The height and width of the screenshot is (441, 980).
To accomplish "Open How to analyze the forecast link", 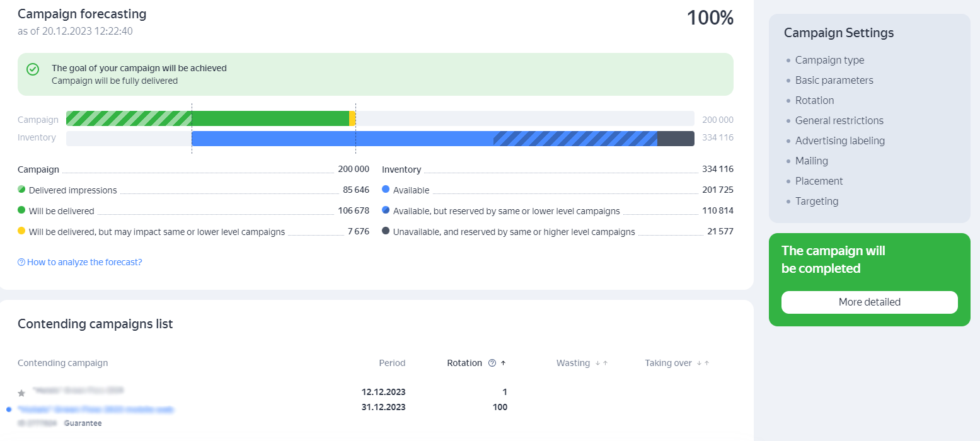I will click(x=84, y=262).
